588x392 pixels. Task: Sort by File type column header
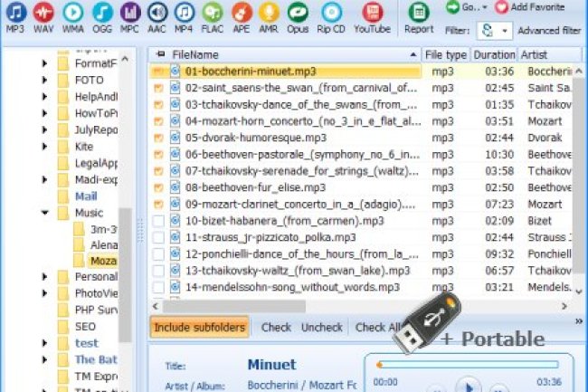(x=446, y=54)
